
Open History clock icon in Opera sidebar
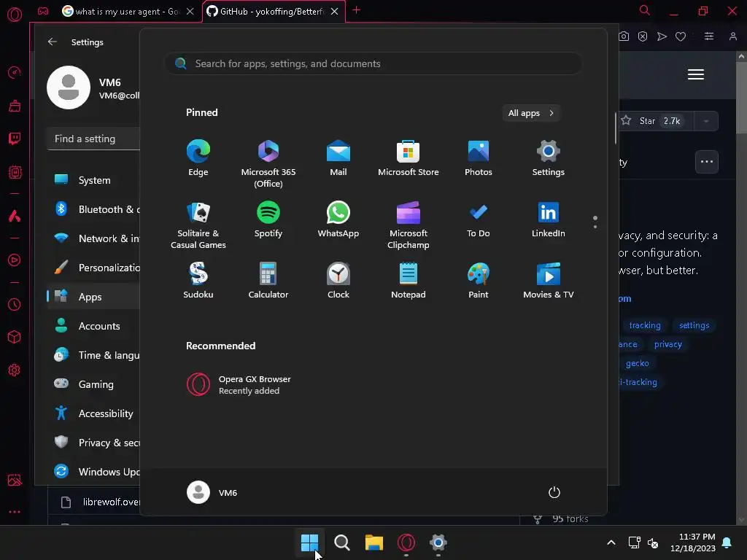pos(15,304)
